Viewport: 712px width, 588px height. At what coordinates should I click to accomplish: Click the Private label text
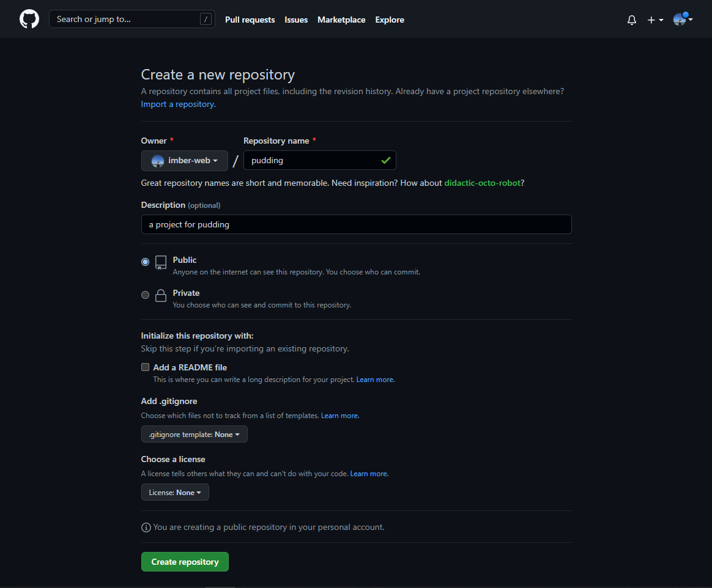(x=186, y=293)
